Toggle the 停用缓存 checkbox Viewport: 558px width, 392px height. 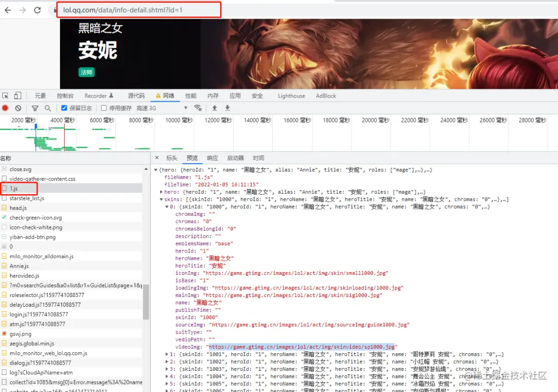[103, 108]
